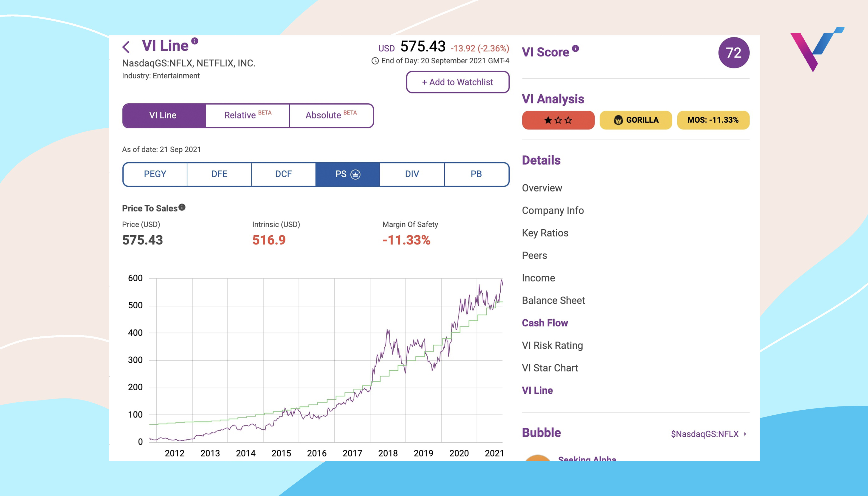The height and width of the screenshot is (496, 868).
Task: Click the Details section heading
Action: tap(541, 160)
